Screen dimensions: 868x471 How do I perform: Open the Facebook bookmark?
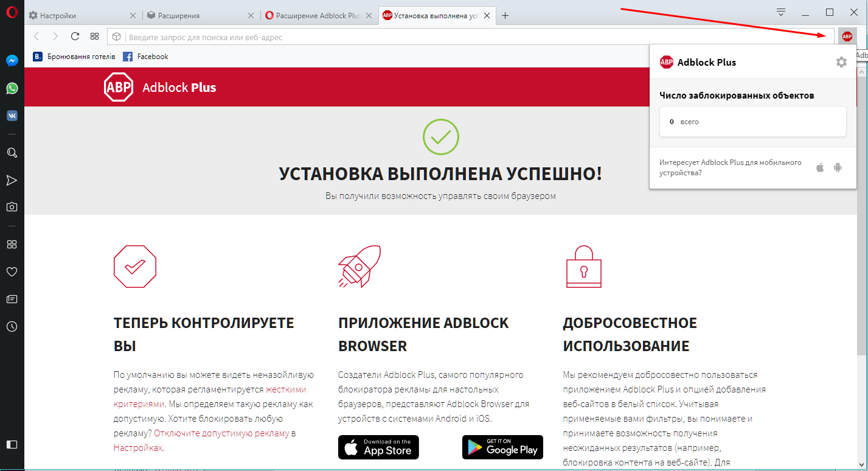coord(145,57)
